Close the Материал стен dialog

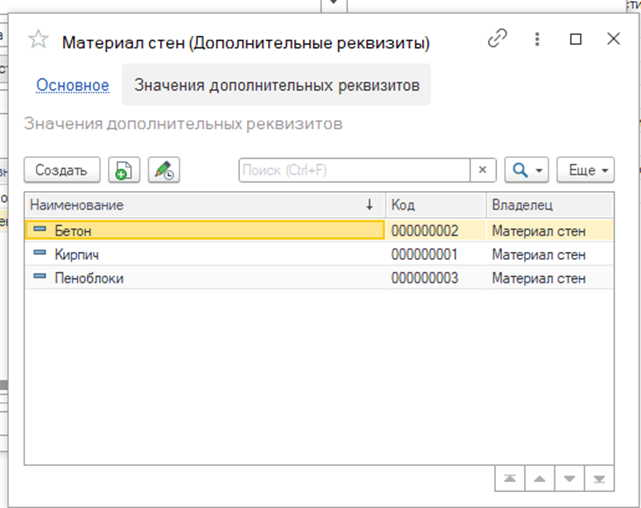tap(613, 39)
